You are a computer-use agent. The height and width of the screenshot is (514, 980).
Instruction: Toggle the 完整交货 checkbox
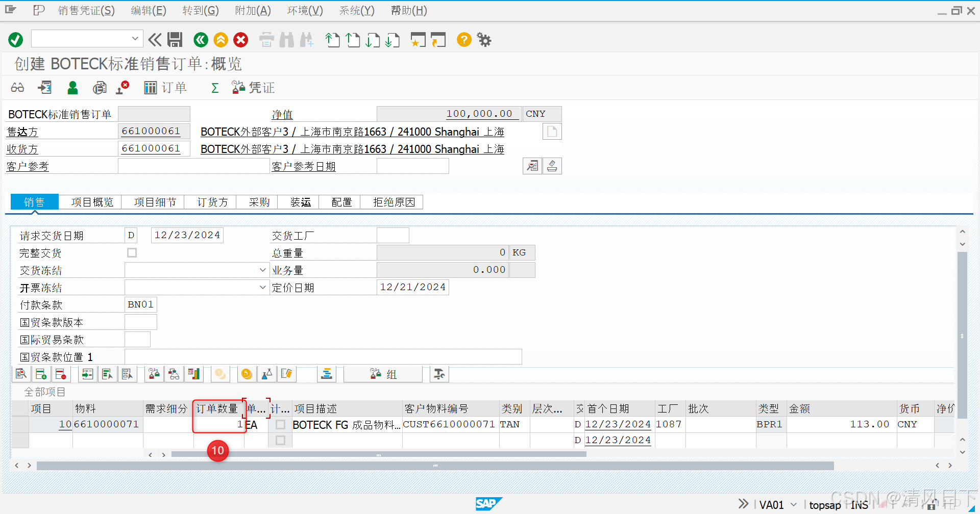pos(132,253)
